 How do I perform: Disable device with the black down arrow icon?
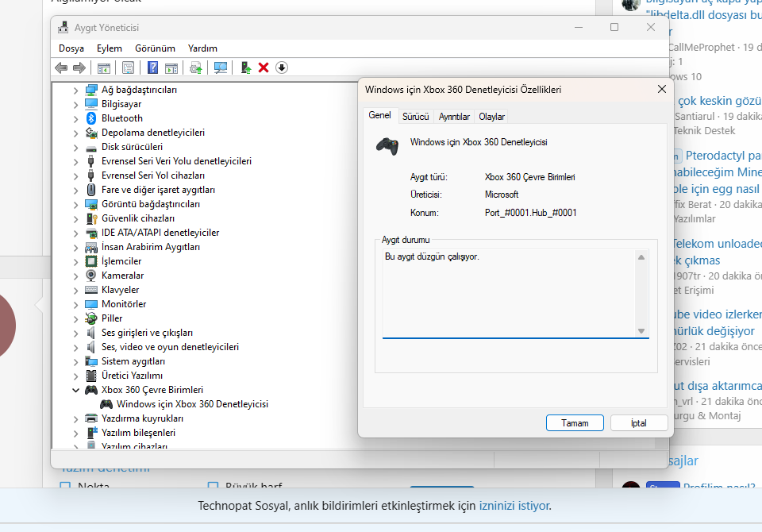tap(282, 67)
